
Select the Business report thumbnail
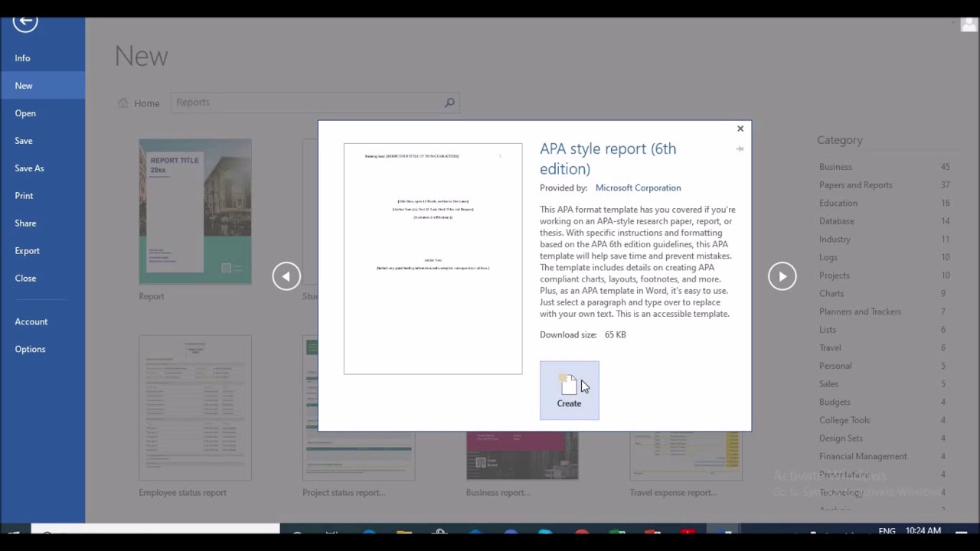click(x=522, y=456)
